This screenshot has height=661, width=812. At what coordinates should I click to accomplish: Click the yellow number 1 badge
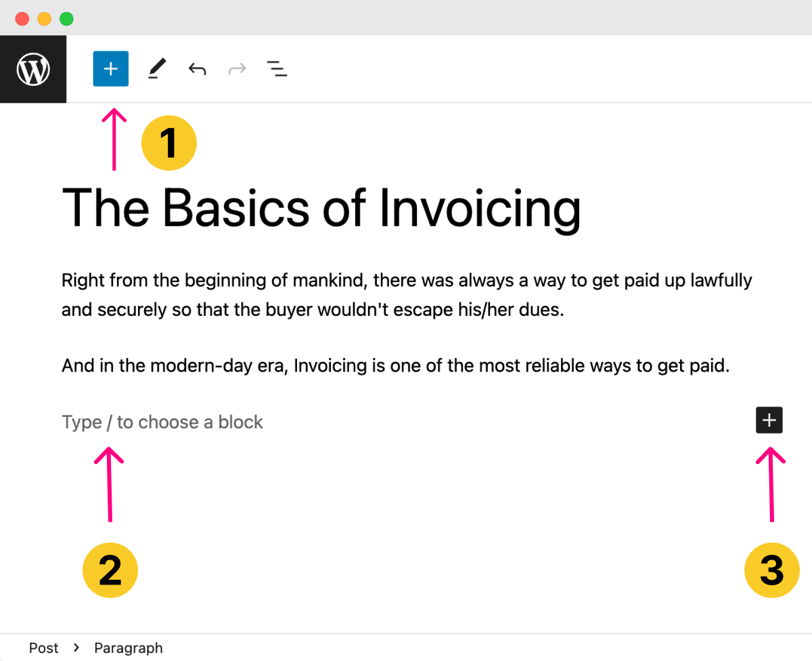pyautogui.click(x=168, y=142)
